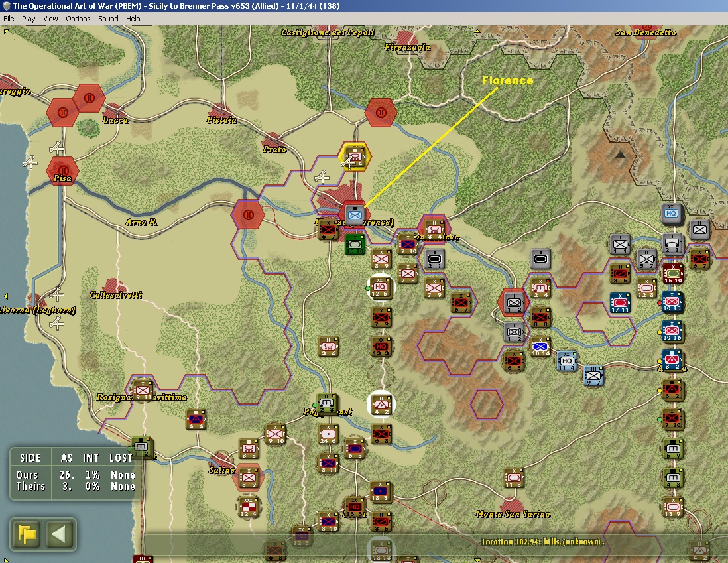Select the gray 5-7 infantry unit

point(646,259)
